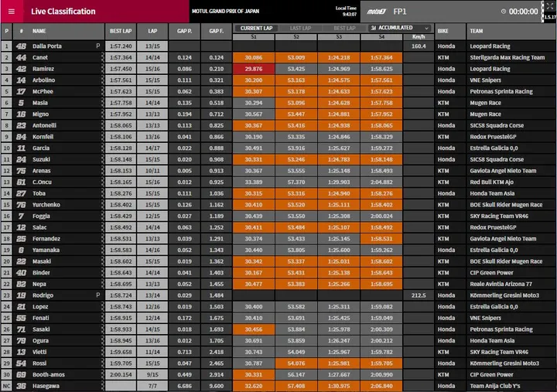Viewport: 557px width, 392px height.
Task: Click Sasaki's orange S1 time 30.456
Action: 254,329
